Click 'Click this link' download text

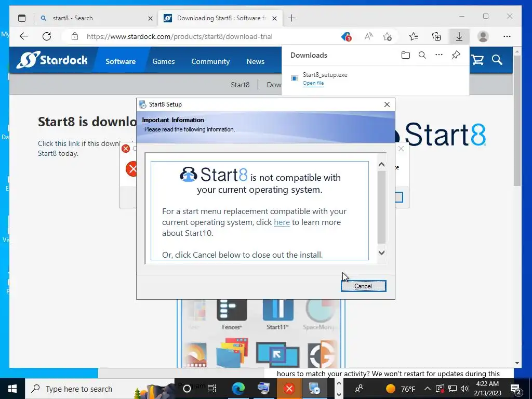click(x=59, y=143)
